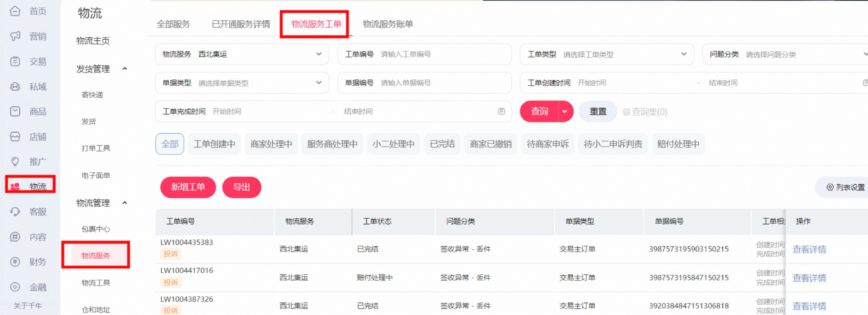Filter by 已完结 status
This screenshot has height=315, width=868.
[x=442, y=144]
